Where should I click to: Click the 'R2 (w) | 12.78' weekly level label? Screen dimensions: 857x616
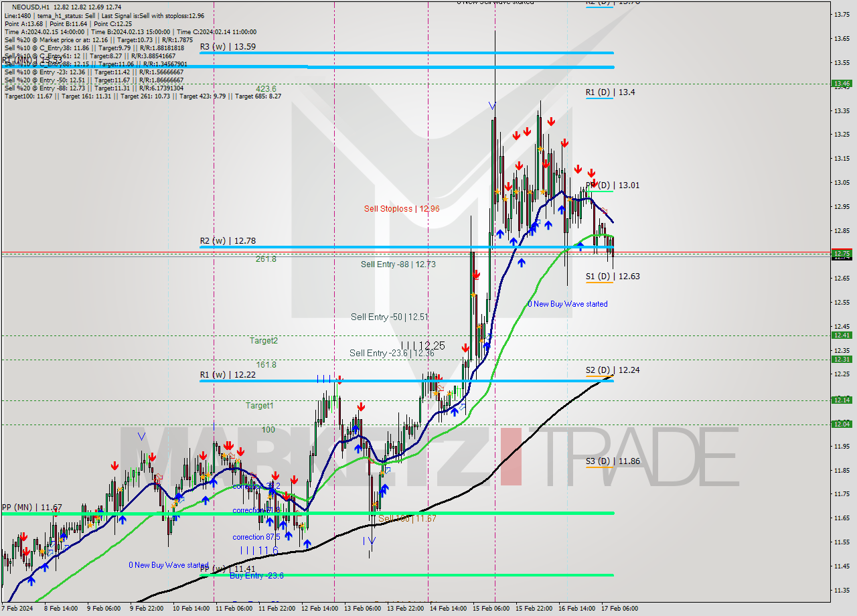point(228,241)
